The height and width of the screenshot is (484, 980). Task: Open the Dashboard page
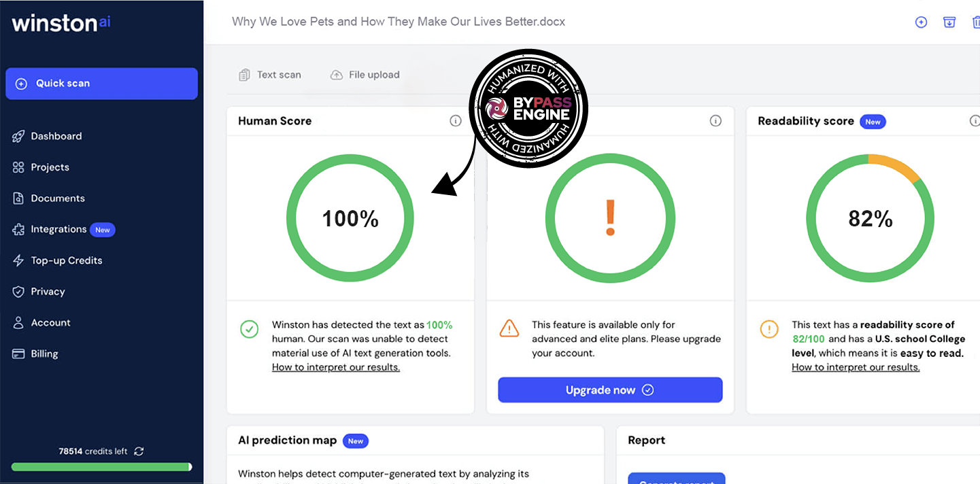[x=56, y=136]
